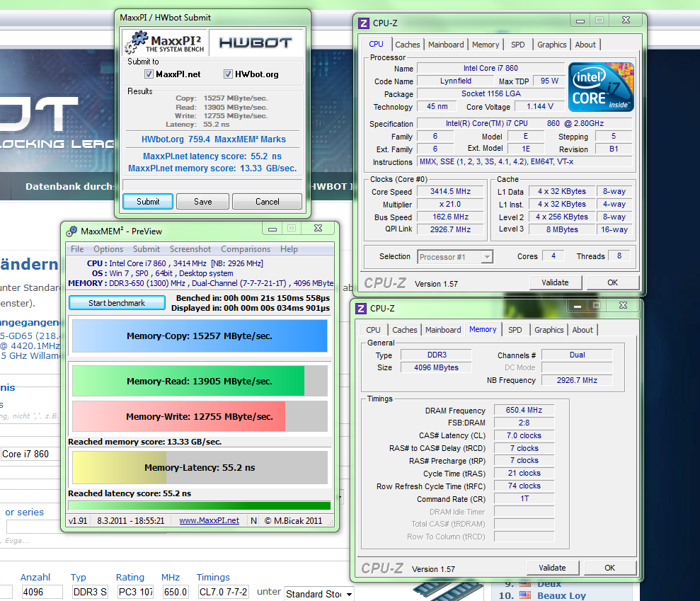Click the Start benchmark button
The height and width of the screenshot is (601, 700).
coord(117,303)
